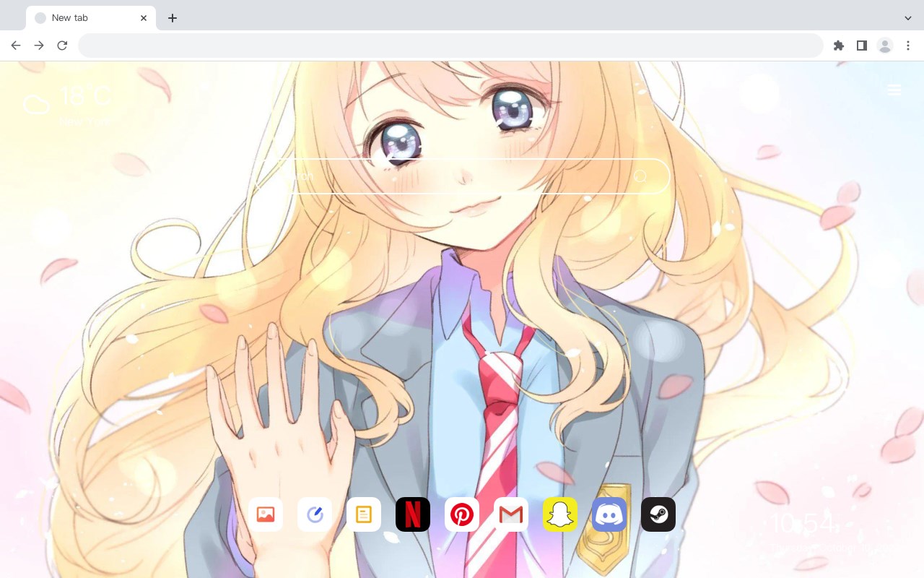Open the Steam shortcut
This screenshot has height=578, width=924.
click(658, 514)
